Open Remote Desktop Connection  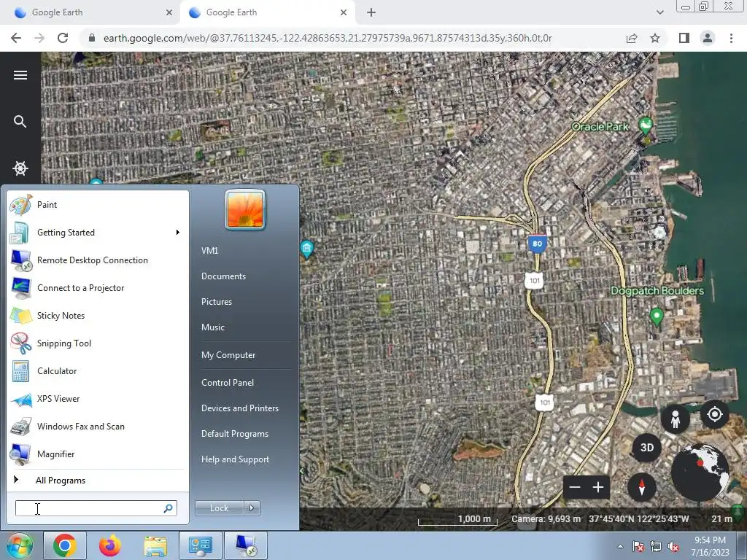point(97,260)
